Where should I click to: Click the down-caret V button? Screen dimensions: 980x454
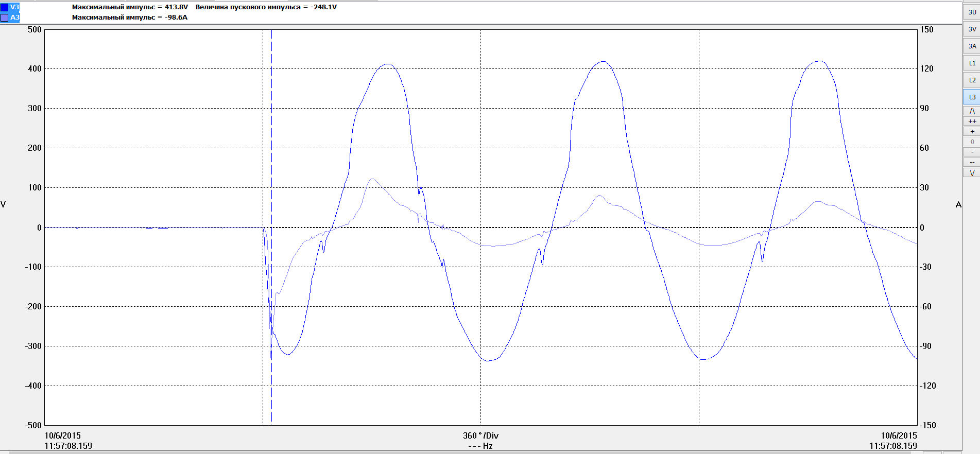[972, 172]
